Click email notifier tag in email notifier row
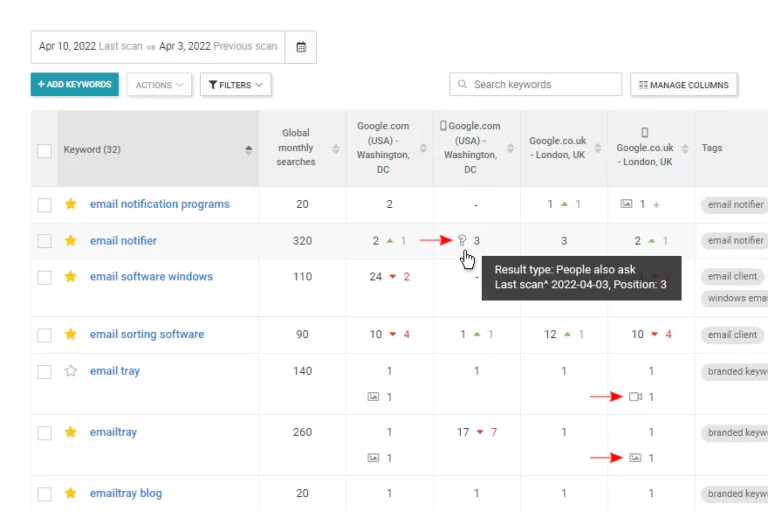 [734, 241]
